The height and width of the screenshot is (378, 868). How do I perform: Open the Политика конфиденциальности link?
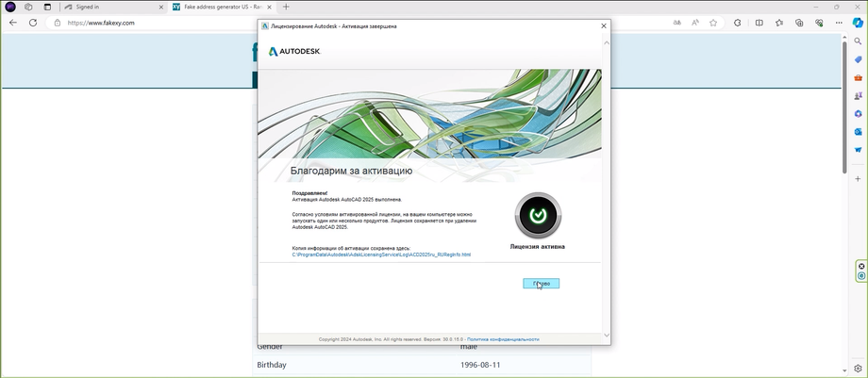click(x=503, y=339)
